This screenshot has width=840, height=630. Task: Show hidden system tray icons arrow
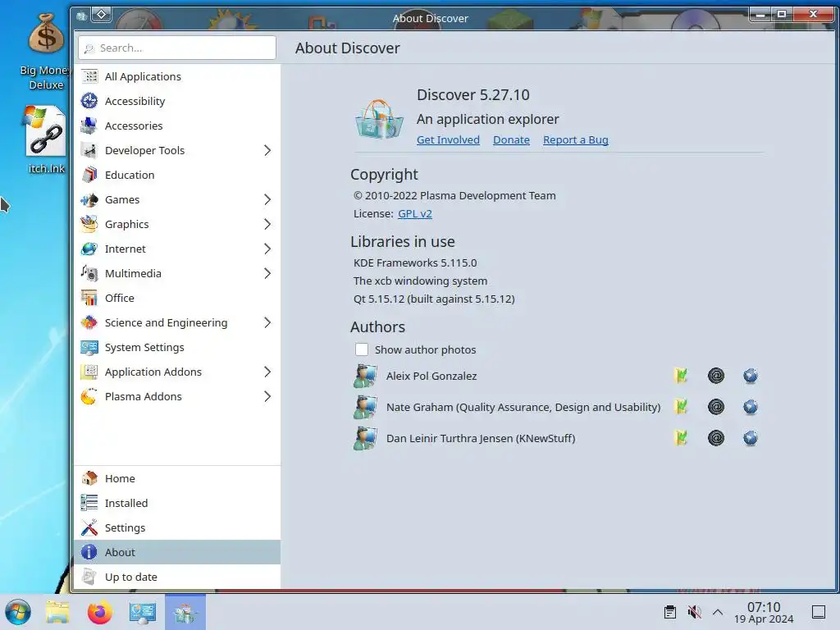tap(718, 612)
